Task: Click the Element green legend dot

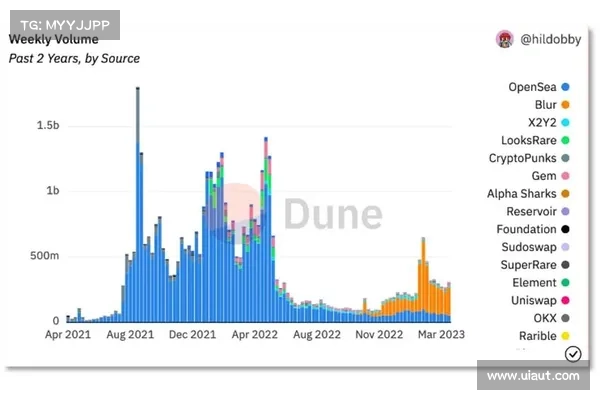Action: [565, 283]
